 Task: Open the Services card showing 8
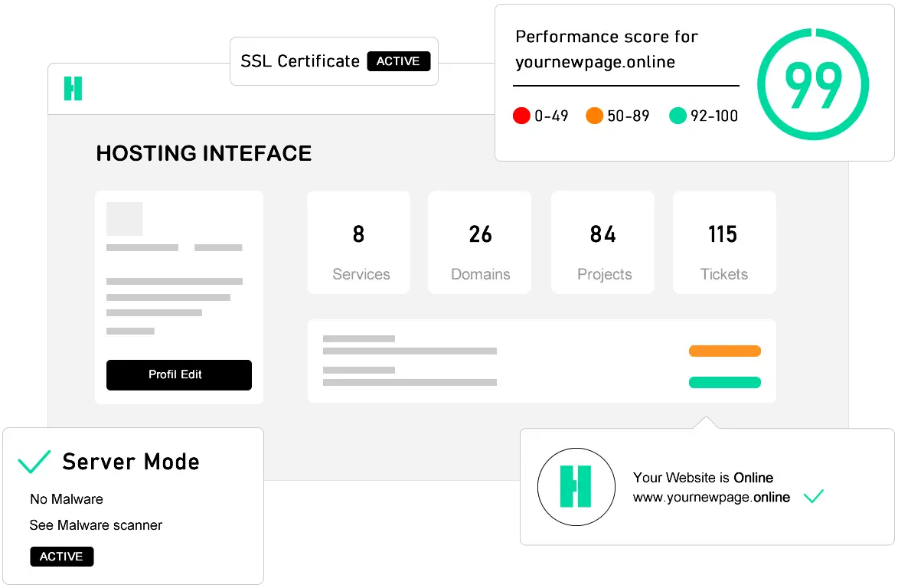[x=358, y=242]
